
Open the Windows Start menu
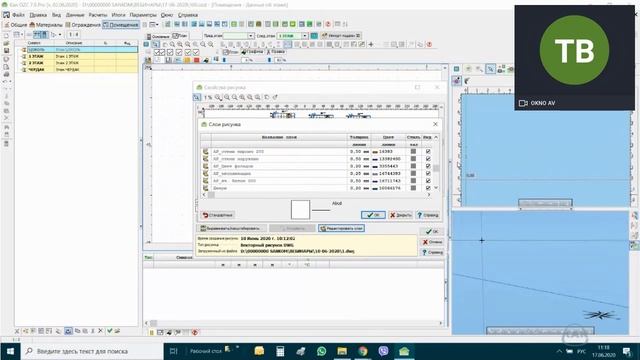(10, 351)
